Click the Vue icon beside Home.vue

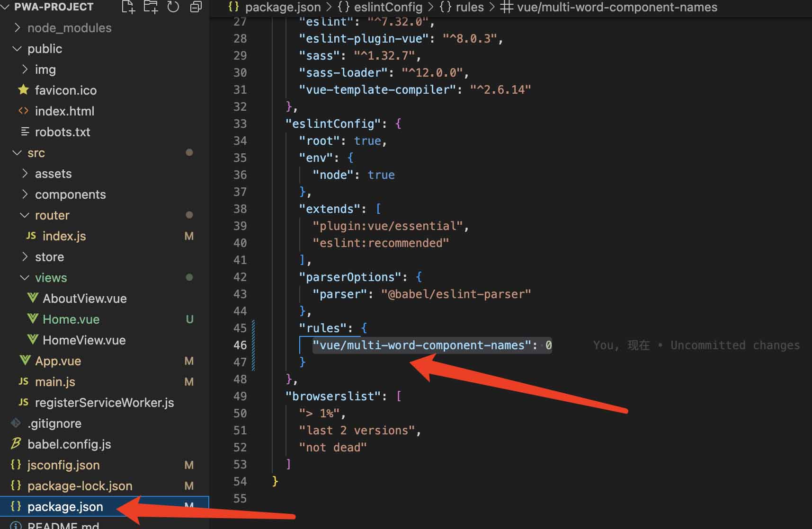click(33, 319)
